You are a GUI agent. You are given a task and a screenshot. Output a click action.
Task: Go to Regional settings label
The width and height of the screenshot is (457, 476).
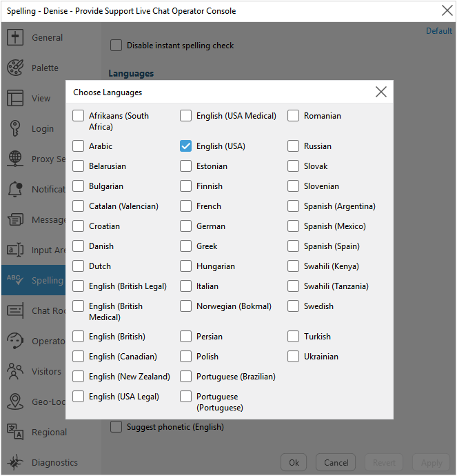(x=49, y=432)
